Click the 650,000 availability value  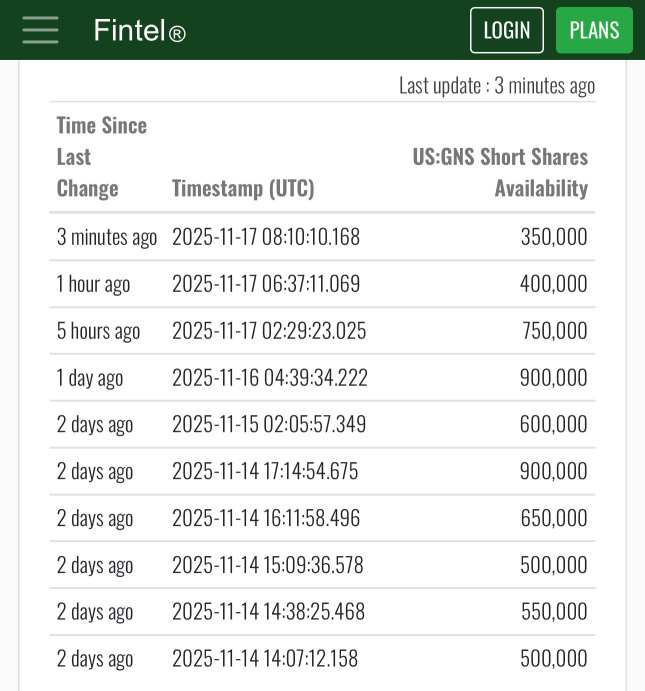coord(554,518)
